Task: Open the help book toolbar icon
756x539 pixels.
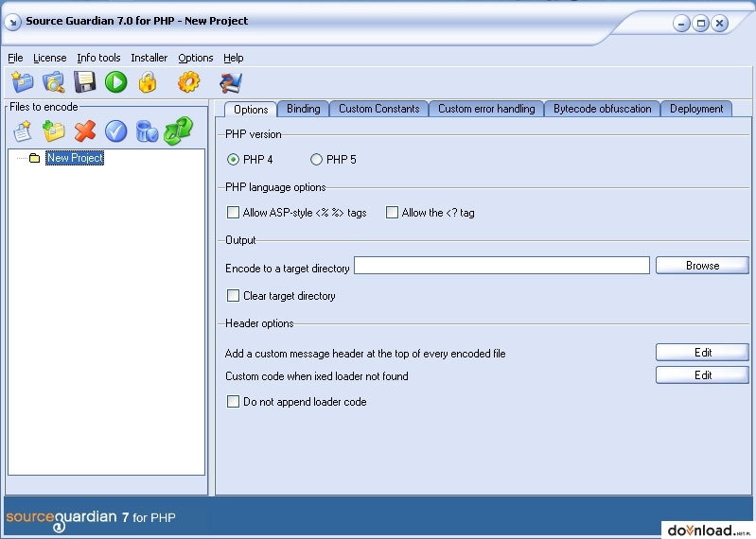Action: 231,82
